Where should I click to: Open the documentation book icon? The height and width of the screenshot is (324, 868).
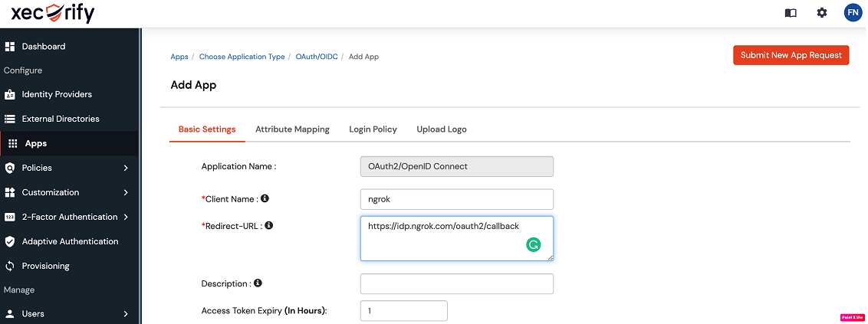point(791,13)
